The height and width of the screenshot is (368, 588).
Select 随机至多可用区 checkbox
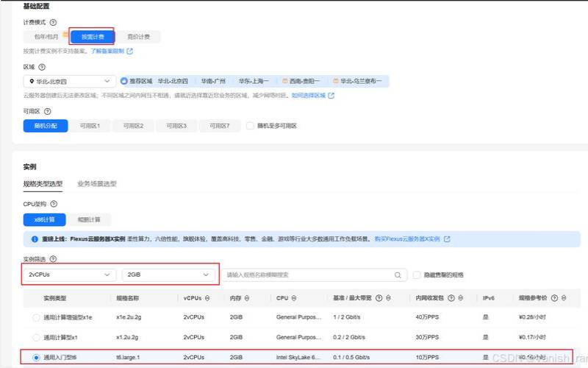click(x=250, y=126)
